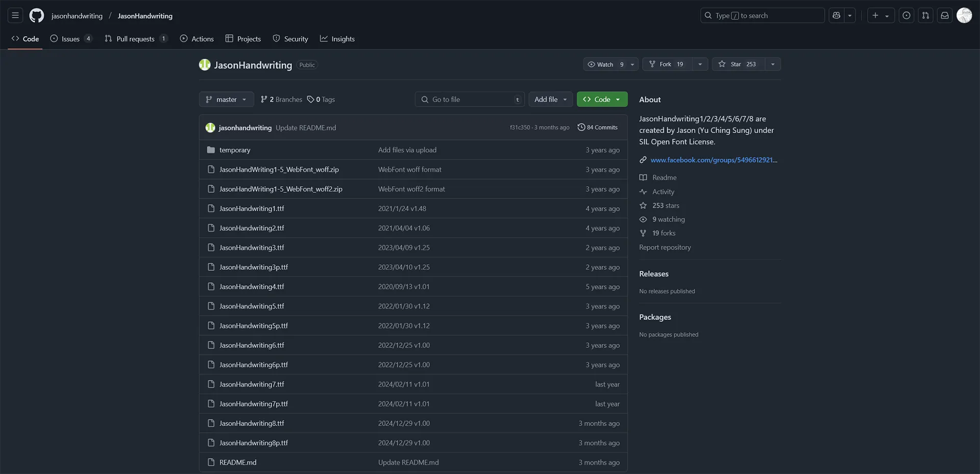This screenshot has width=980, height=474.
Task: Click file icon beside JasonHandwriting1.ttf
Action: pos(211,209)
